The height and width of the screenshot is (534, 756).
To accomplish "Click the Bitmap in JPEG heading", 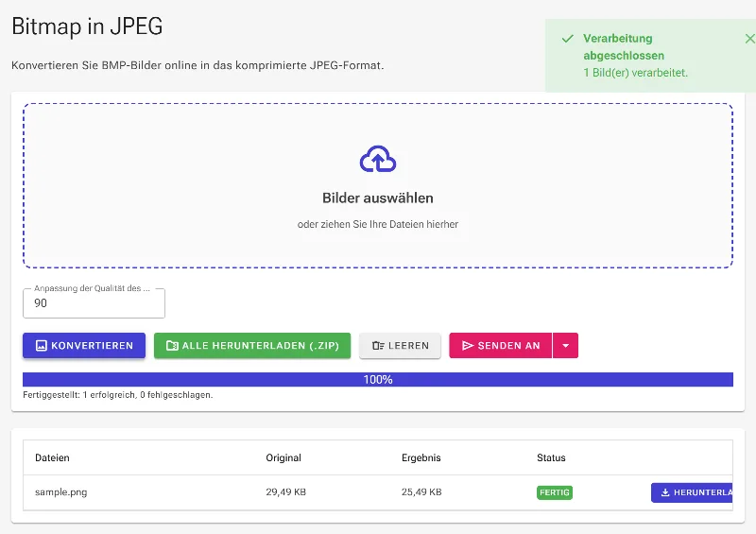I will [x=87, y=26].
